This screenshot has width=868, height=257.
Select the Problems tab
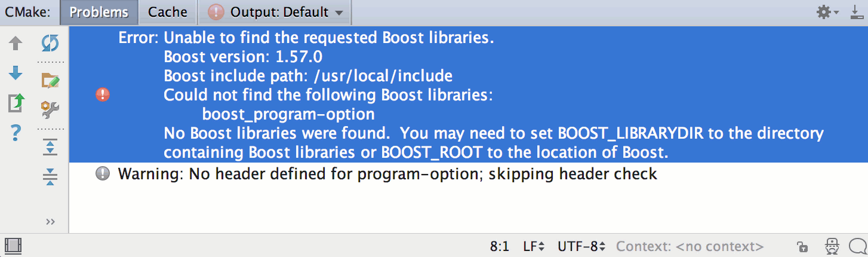pyautogui.click(x=99, y=12)
